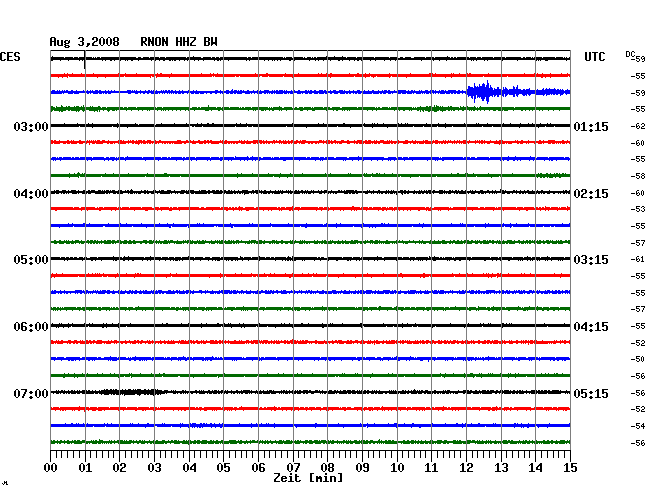
Task: Select the 02:15 UTC time label
Action: coord(591,194)
